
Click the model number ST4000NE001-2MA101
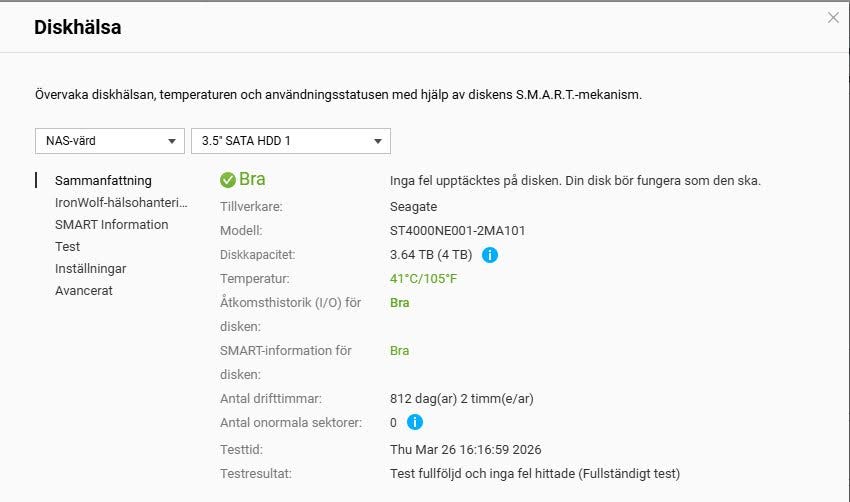[457, 231]
